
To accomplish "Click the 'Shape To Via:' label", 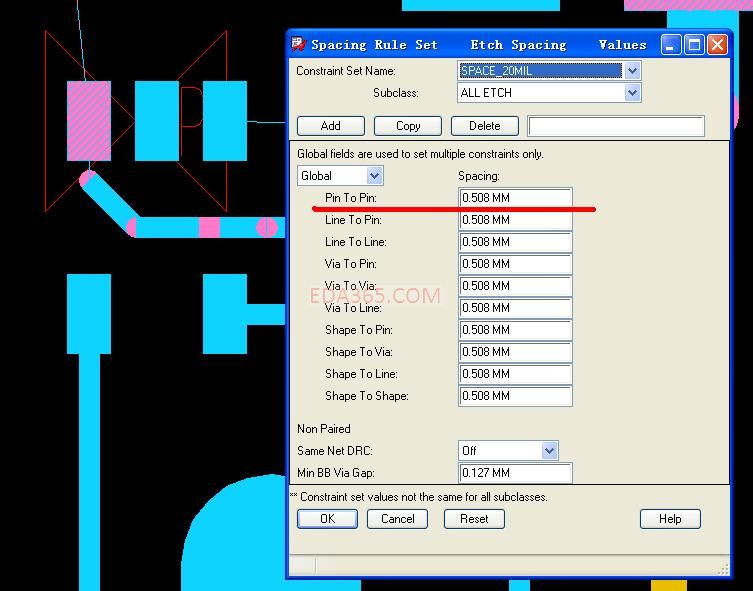I will point(359,352).
